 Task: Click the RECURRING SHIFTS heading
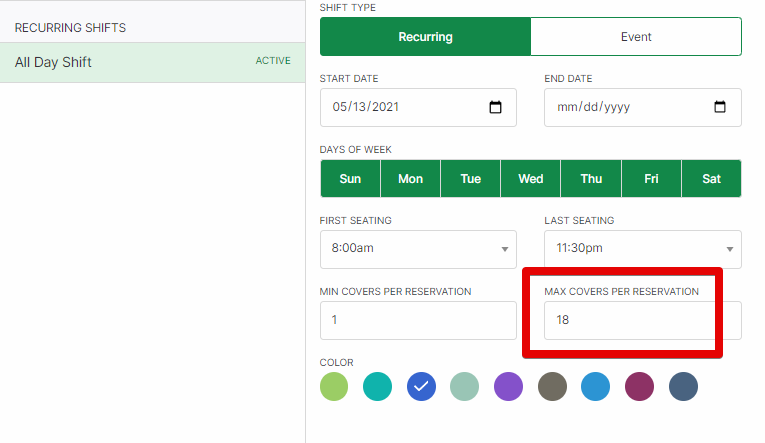pyautogui.click(x=70, y=28)
